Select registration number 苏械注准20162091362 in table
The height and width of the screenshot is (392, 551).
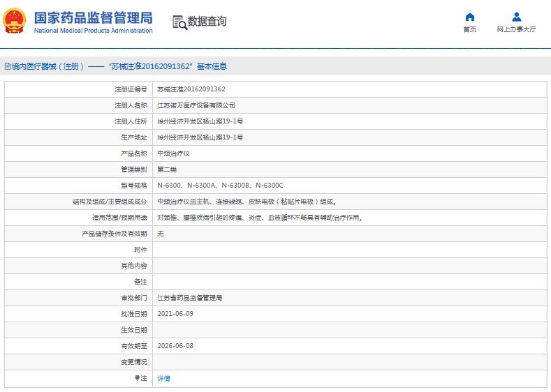tap(191, 89)
